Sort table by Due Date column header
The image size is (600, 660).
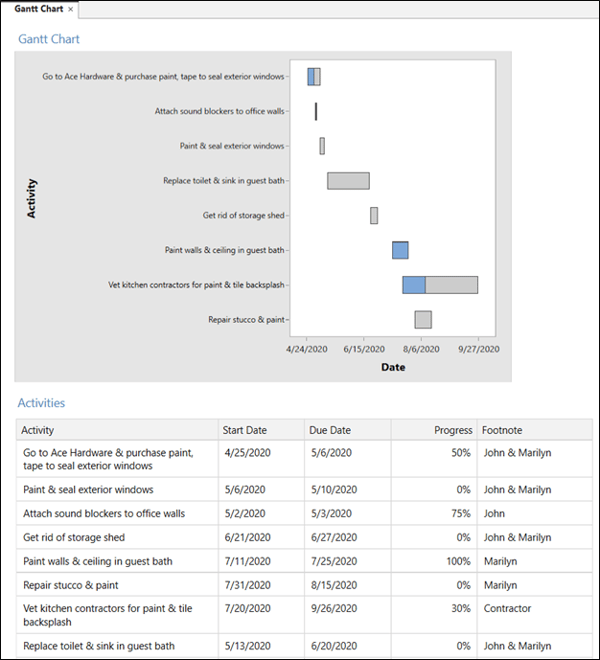[x=331, y=430]
